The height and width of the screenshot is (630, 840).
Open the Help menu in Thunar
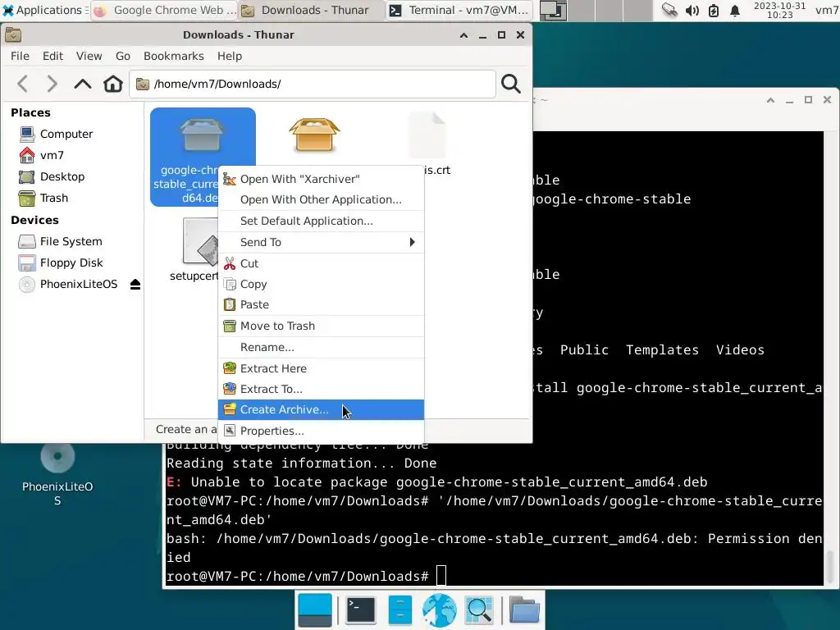pos(230,57)
